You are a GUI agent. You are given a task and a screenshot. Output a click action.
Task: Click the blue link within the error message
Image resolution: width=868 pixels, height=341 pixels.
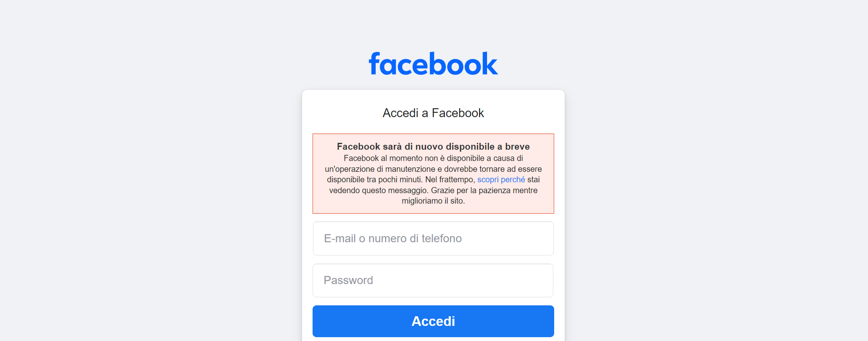pyautogui.click(x=501, y=179)
